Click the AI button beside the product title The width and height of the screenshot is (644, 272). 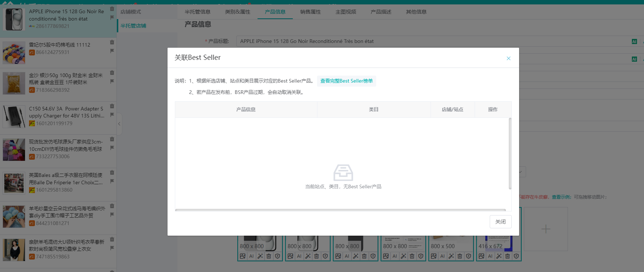coord(634,41)
